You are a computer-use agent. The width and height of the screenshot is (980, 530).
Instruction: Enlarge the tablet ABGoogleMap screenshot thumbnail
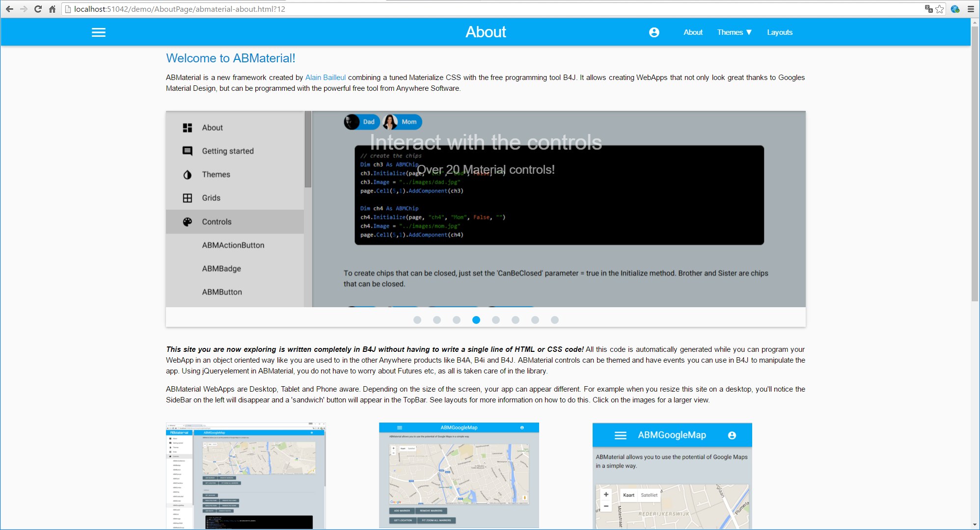pos(459,475)
